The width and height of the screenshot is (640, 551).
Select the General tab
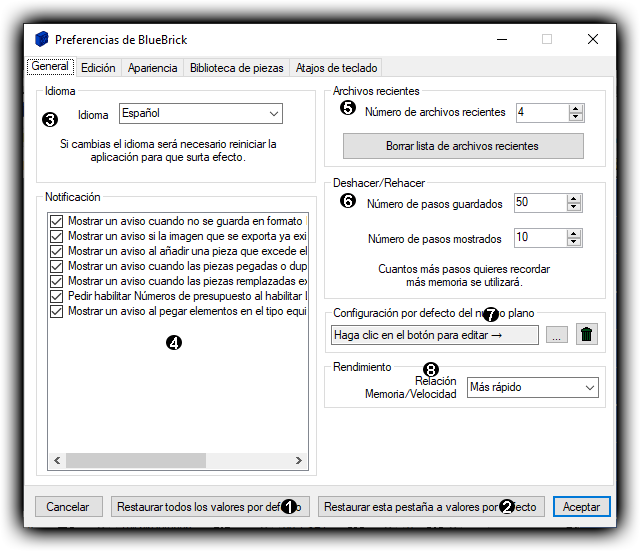coord(50,67)
